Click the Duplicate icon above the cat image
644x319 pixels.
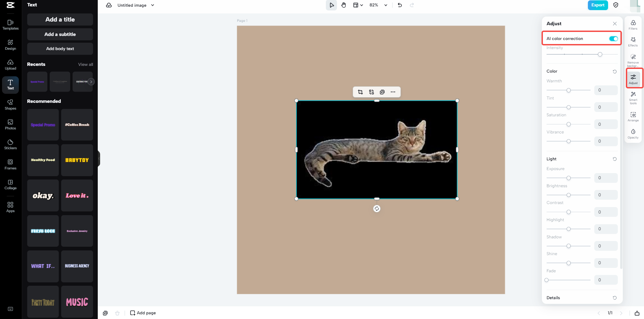coord(382,92)
